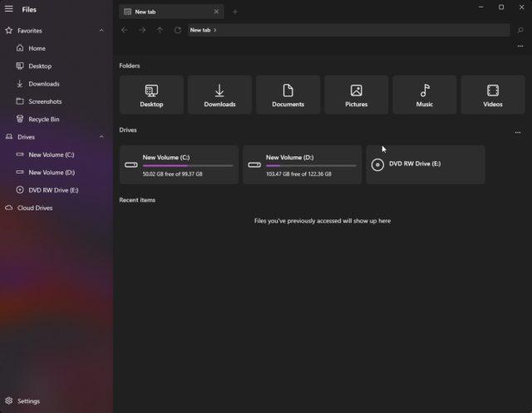
Task: Open New Volume (C:) drive card
Action: point(179,165)
